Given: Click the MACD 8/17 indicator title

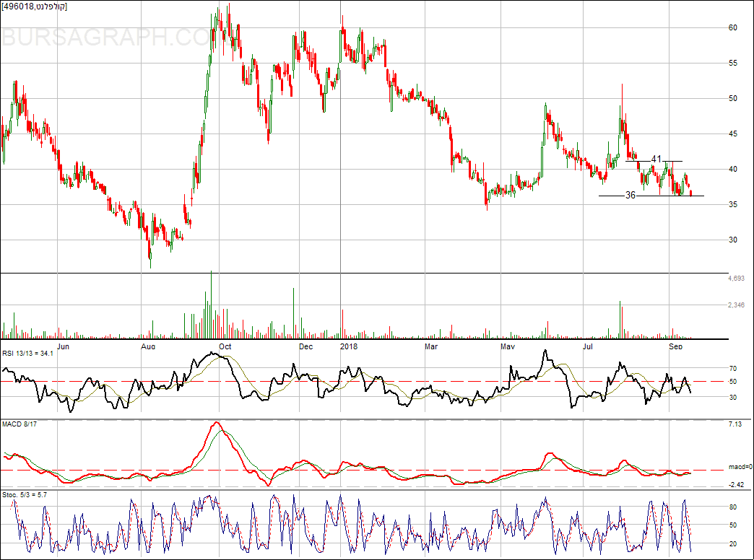Looking at the screenshot, I should pyautogui.click(x=19, y=424).
